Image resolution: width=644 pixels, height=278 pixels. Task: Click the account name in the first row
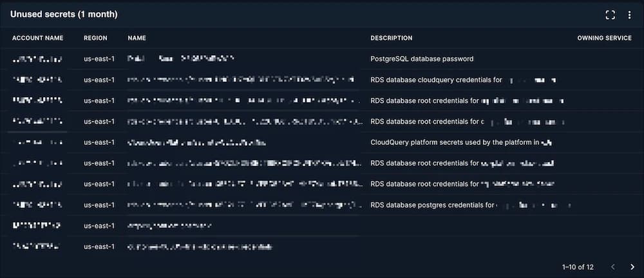(37, 59)
